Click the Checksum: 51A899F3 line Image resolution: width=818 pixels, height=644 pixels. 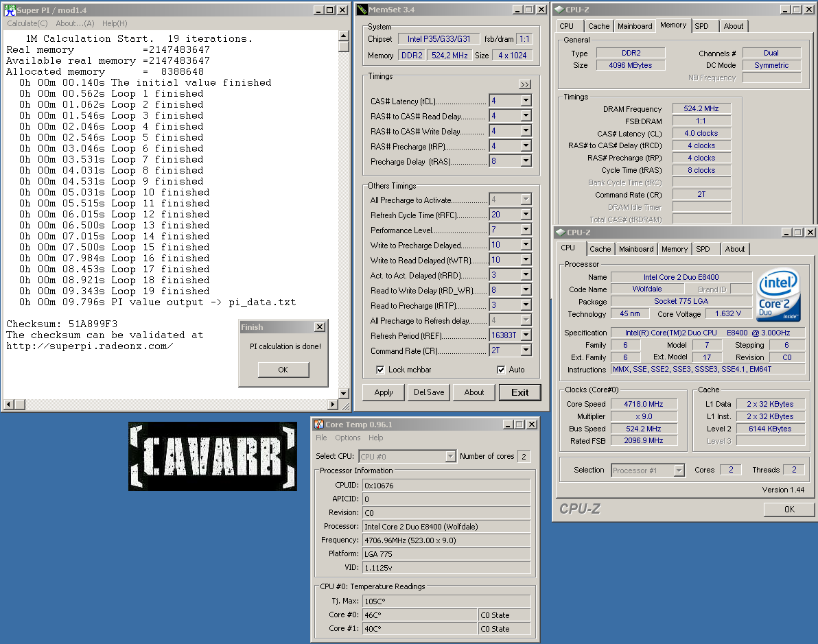62,324
